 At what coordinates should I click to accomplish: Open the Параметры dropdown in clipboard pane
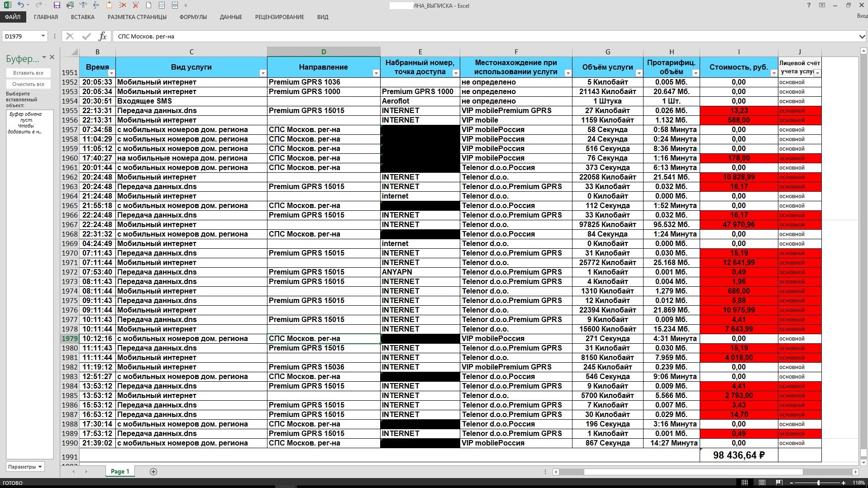(x=25, y=467)
